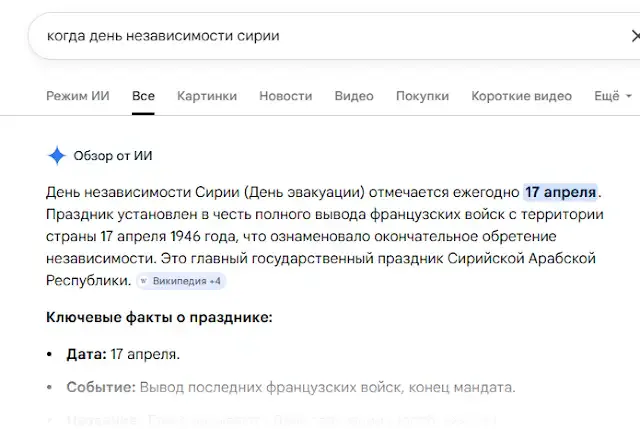This screenshot has width=640, height=429.
Task: Switch to the Режим ИИ tab
Action: (x=78, y=96)
